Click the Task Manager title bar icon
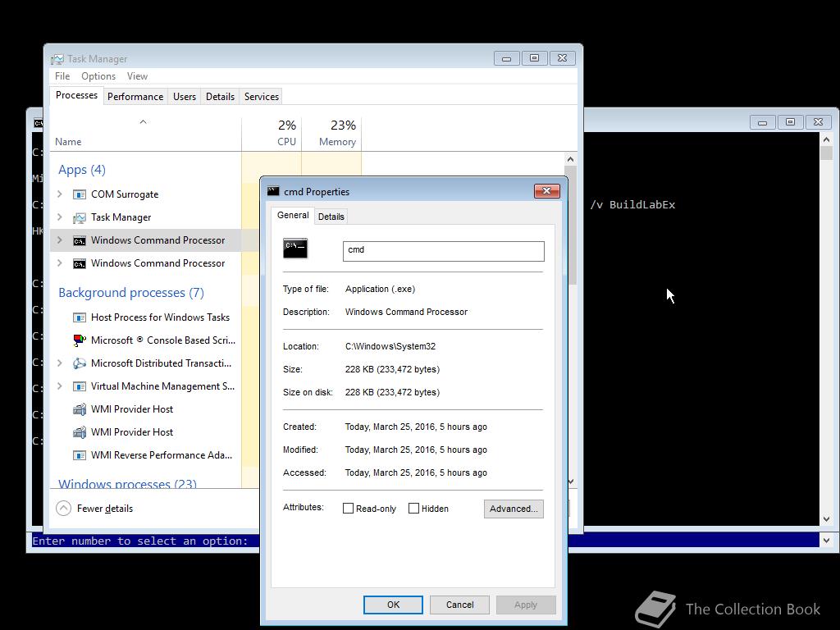The width and height of the screenshot is (840, 630). tap(57, 59)
